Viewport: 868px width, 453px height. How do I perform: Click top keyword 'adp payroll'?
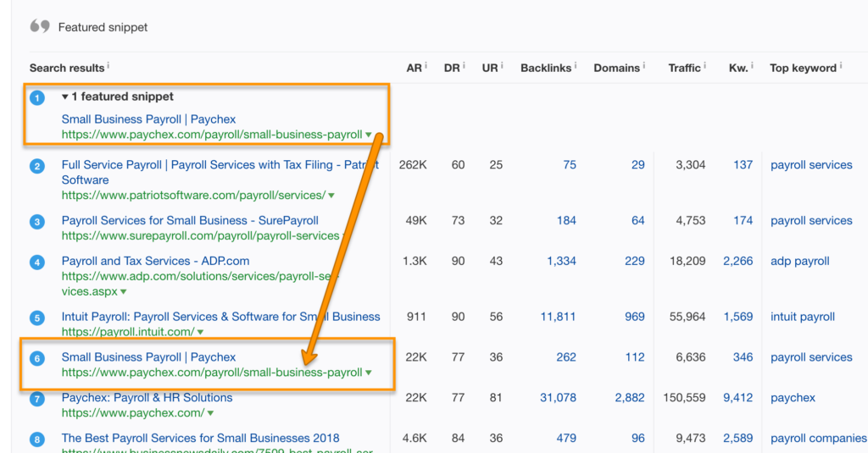[x=800, y=261]
